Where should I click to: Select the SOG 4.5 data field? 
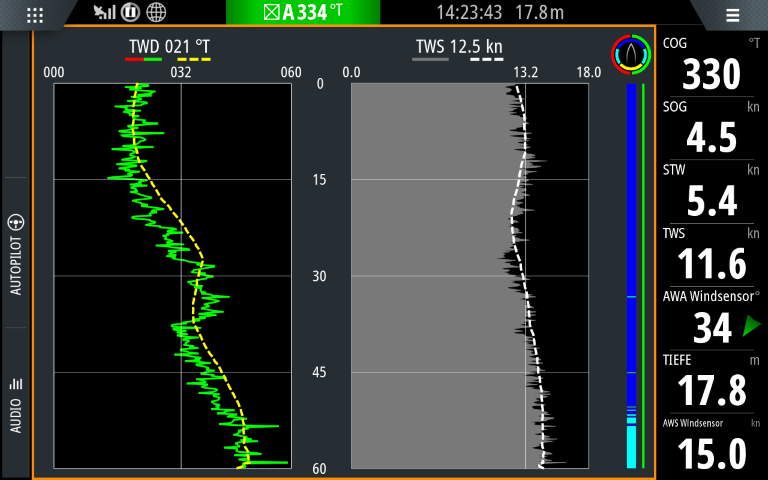(711, 129)
